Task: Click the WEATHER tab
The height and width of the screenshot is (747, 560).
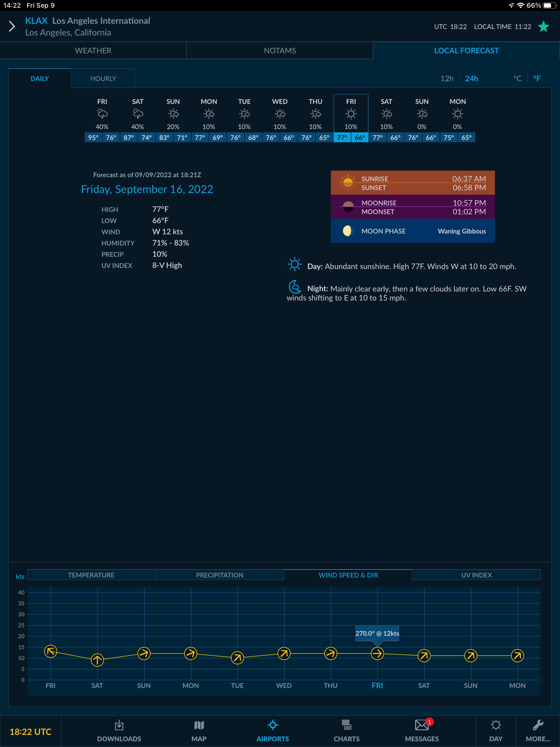Action: [94, 50]
